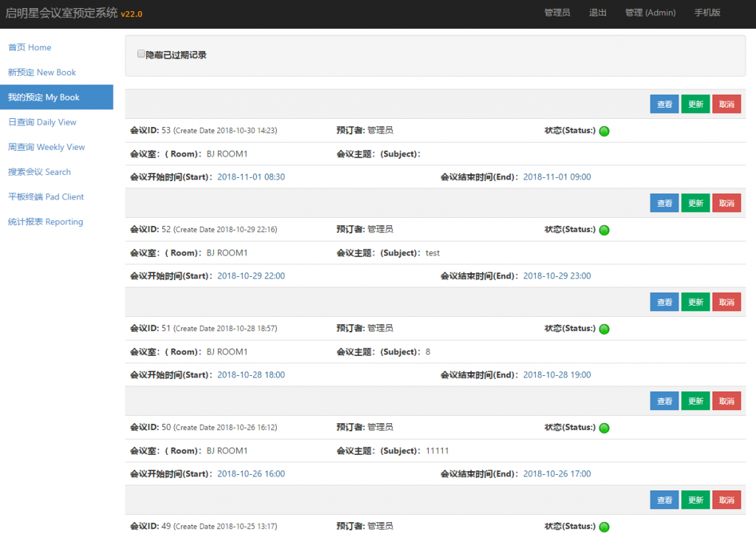The image size is (756, 534).
Task: Click 退出 to log out
Action: pos(597,13)
